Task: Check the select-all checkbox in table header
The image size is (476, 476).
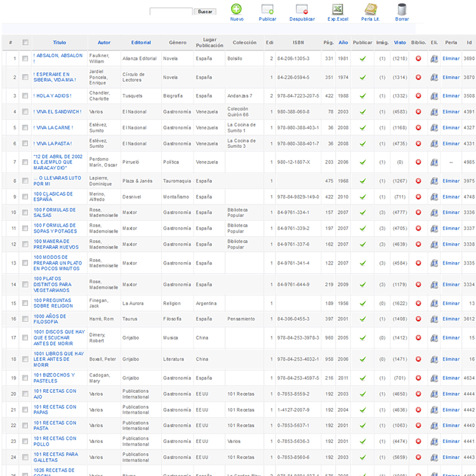Action: pyautogui.click(x=25, y=43)
